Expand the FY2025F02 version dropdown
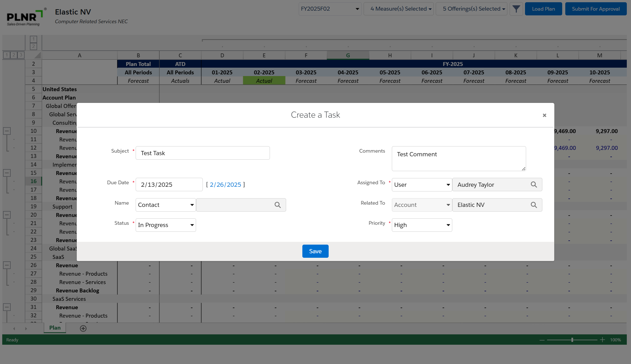This screenshot has width=631, height=364. coord(330,9)
